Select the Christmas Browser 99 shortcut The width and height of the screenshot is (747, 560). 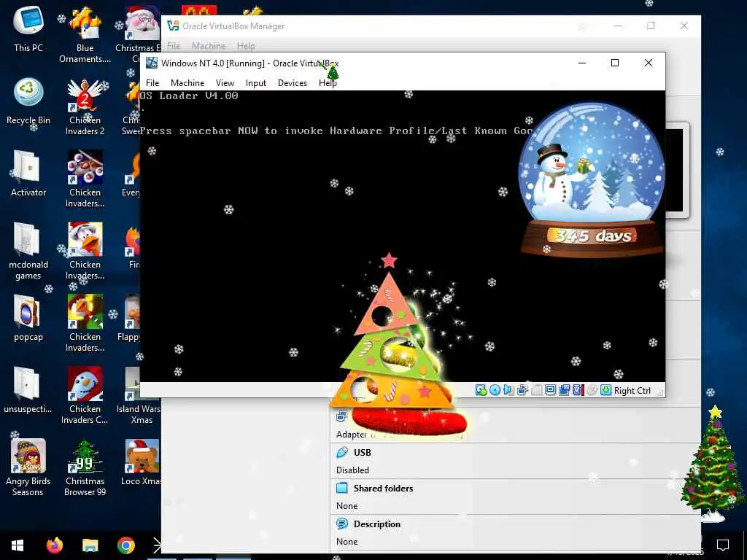(85, 467)
